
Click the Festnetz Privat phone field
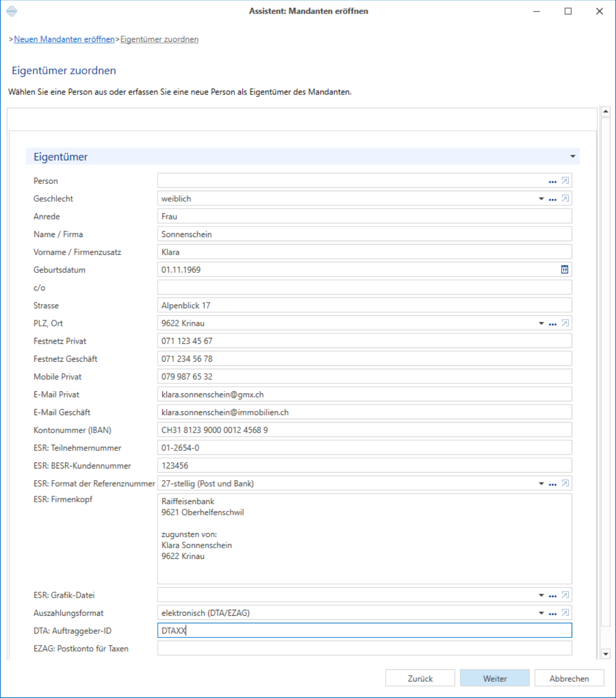click(x=365, y=341)
